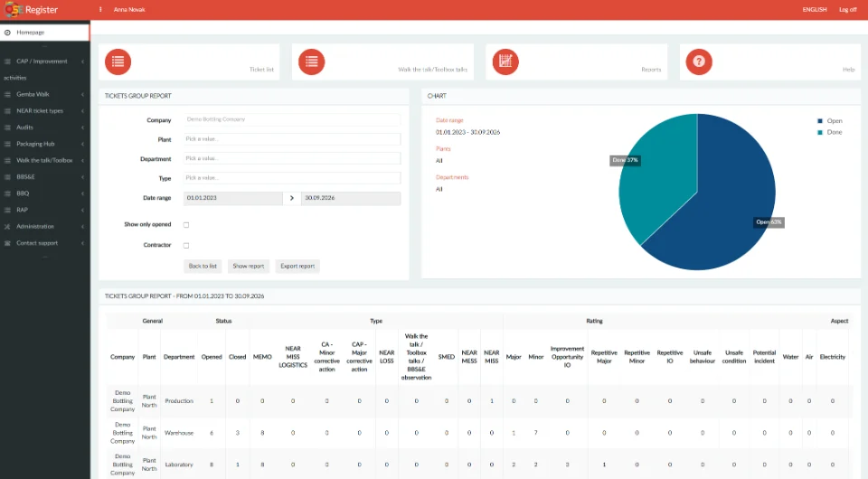Click the Improvement Opportunity IO column header
This screenshot has width=868, height=479.
pyautogui.click(x=567, y=357)
